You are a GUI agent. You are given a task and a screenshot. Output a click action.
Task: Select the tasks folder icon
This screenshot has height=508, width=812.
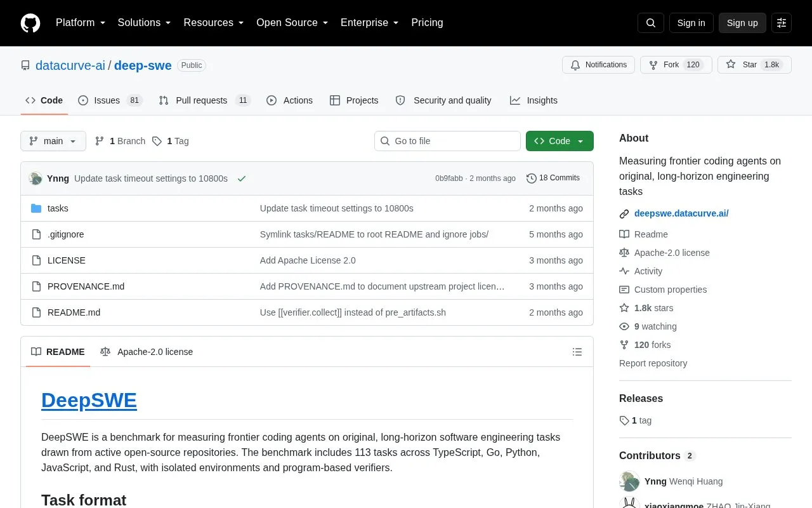[36, 208]
